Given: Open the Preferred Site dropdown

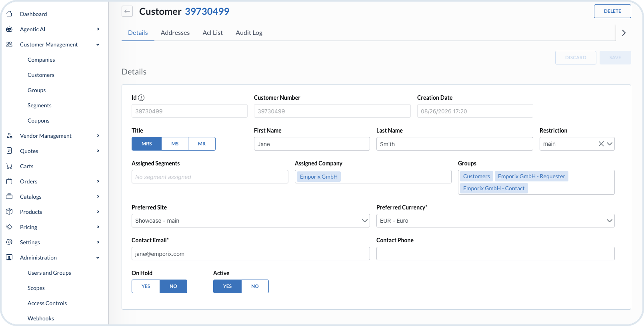Looking at the screenshot, I should click(250, 221).
